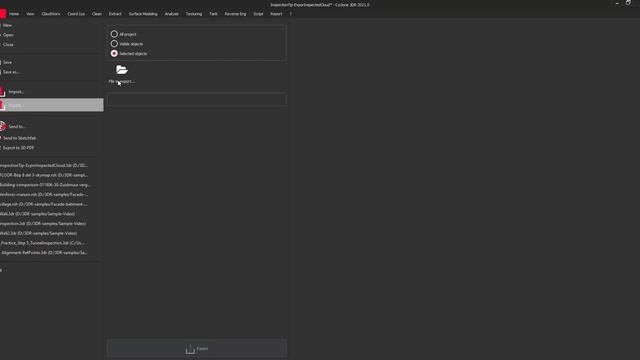The image size is (640, 360).
Task: Choose Export to 3D PDF
Action: point(18,148)
